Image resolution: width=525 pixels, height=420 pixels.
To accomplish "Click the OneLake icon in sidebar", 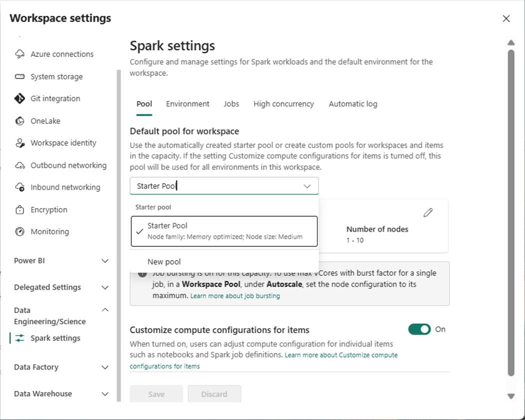I will point(20,121).
